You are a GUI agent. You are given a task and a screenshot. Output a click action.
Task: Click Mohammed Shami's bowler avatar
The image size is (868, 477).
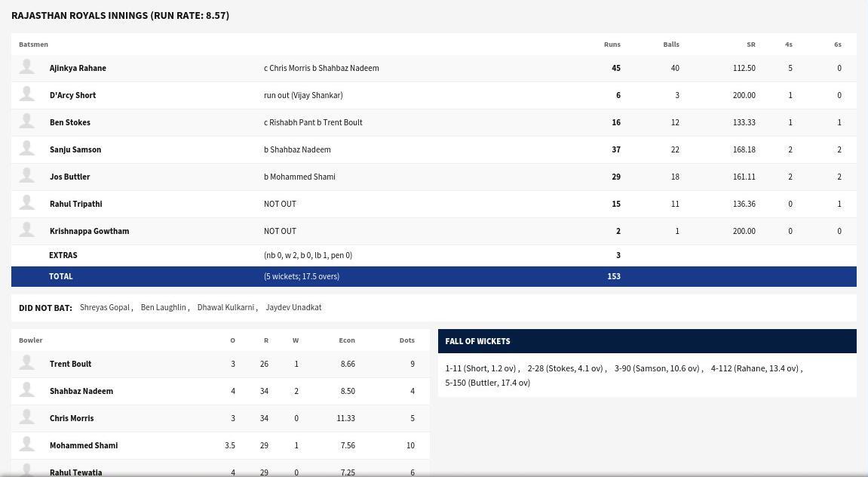click(x=26, y=444)
